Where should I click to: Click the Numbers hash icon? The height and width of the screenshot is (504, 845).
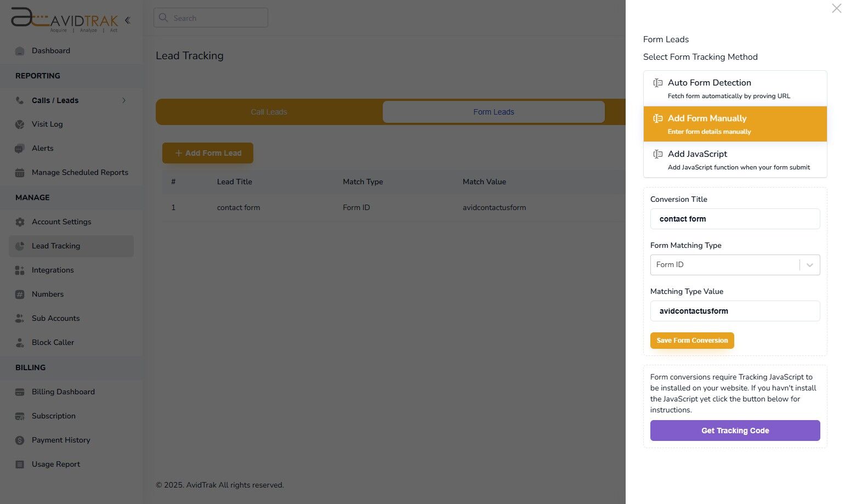pyautogui.click(x=20, y=295)
